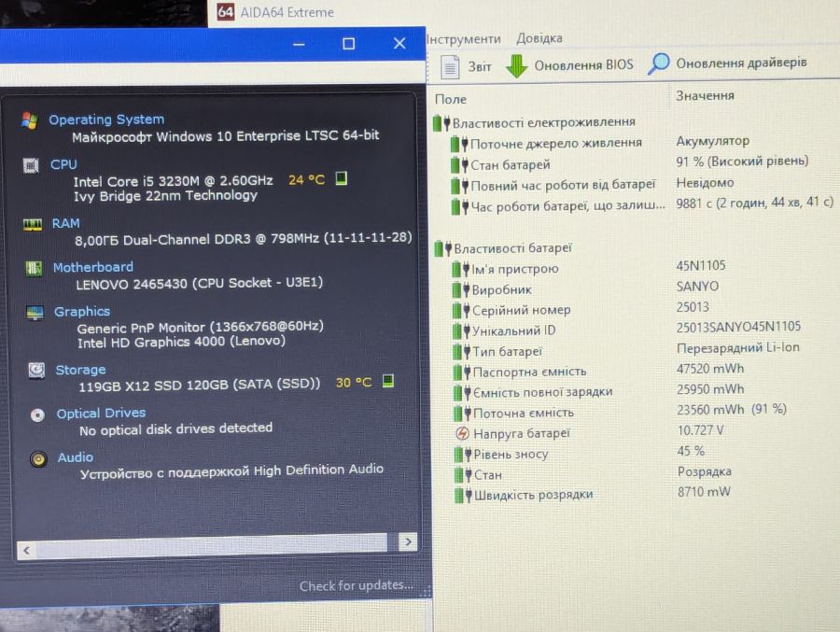Click the Звіт toolbar button
The height and width of the screenshot is (632, 840).
(466, 67)
